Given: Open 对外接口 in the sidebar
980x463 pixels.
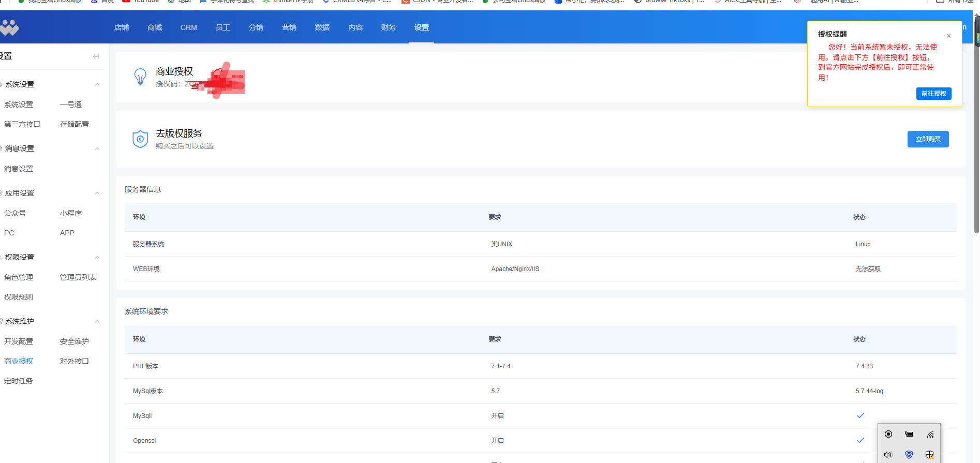Looking at the screenshot, I should [75, 361].
